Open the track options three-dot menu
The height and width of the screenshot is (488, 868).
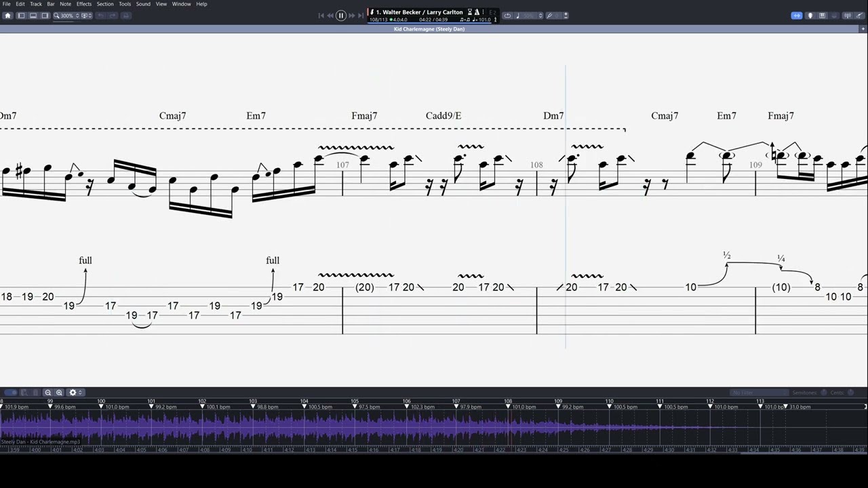tap(483, 12)
